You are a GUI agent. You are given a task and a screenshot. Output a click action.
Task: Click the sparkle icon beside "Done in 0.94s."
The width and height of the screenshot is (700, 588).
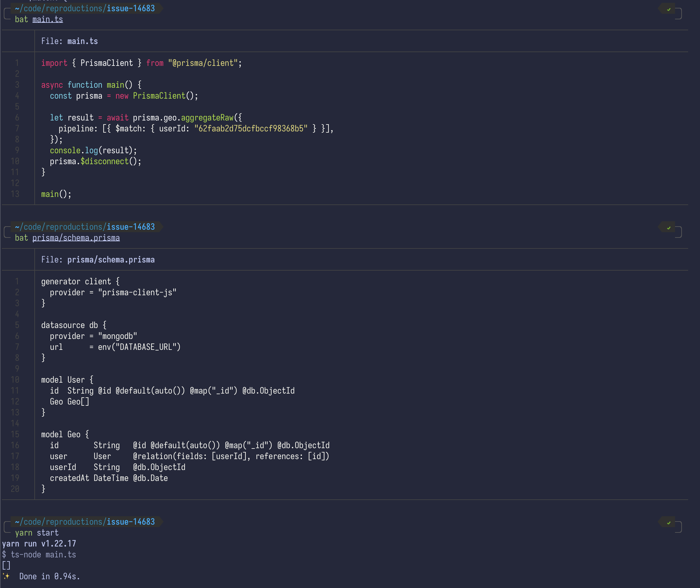coord(6,576)
